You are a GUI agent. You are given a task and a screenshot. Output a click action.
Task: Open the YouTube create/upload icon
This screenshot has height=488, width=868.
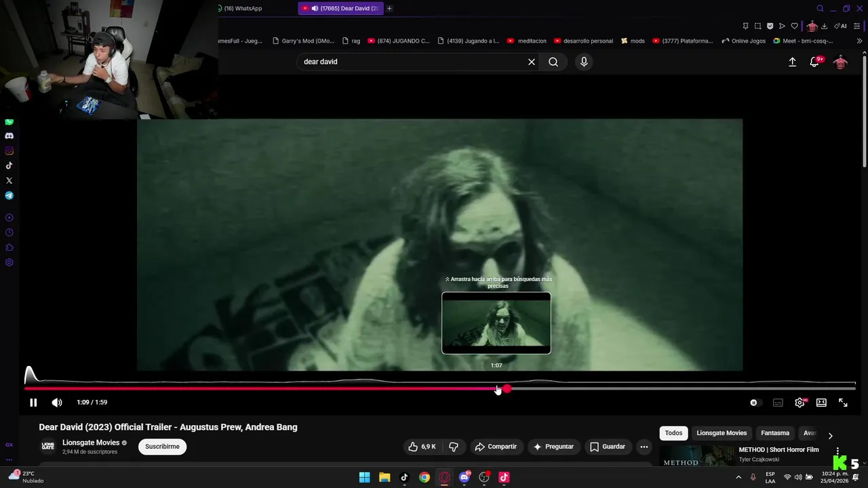coord(792,62)
